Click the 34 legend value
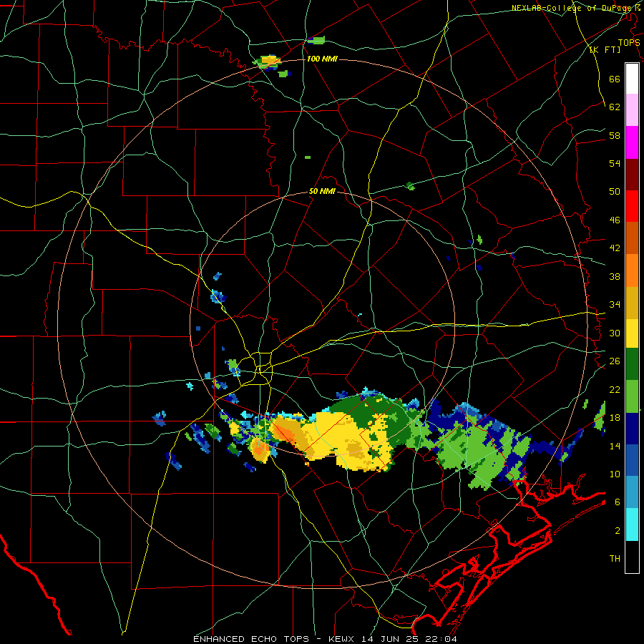The height and width of the screenshot is (644, 644). (x=615, y=305)
